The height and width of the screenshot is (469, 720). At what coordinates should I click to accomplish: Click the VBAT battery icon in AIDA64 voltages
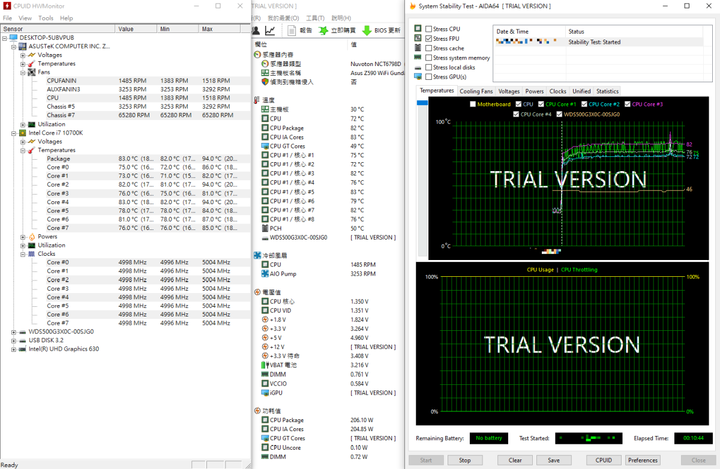pyautogui.click(x=265, y=365)
